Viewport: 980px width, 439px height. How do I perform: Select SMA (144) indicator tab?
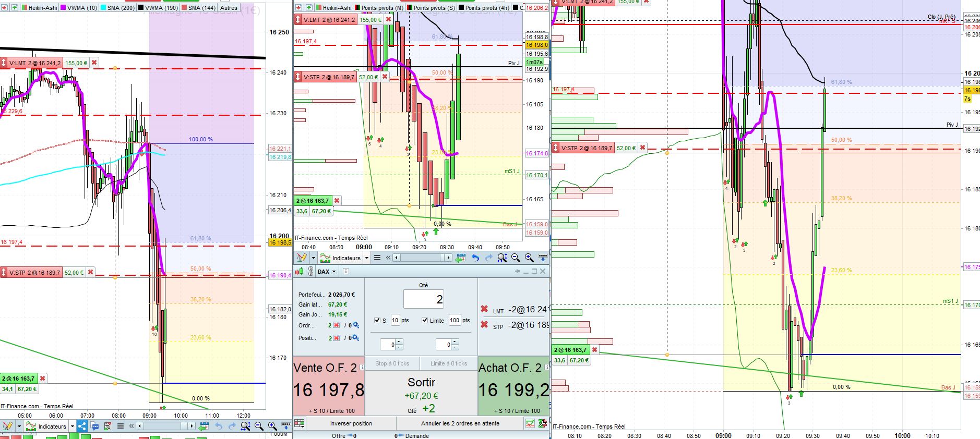pyautogui.click(x=198, y=8)
